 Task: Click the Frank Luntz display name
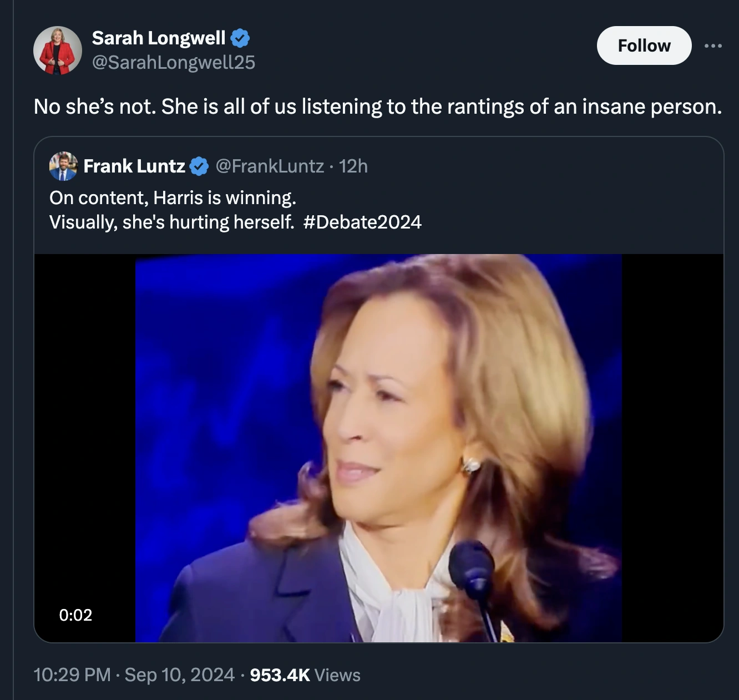(x=134, y=166)
